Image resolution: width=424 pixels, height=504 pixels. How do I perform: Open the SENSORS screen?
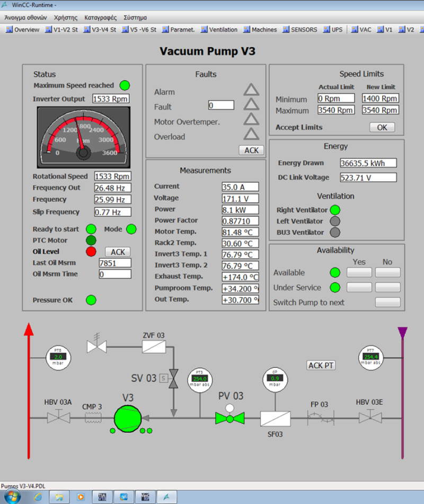299,30
